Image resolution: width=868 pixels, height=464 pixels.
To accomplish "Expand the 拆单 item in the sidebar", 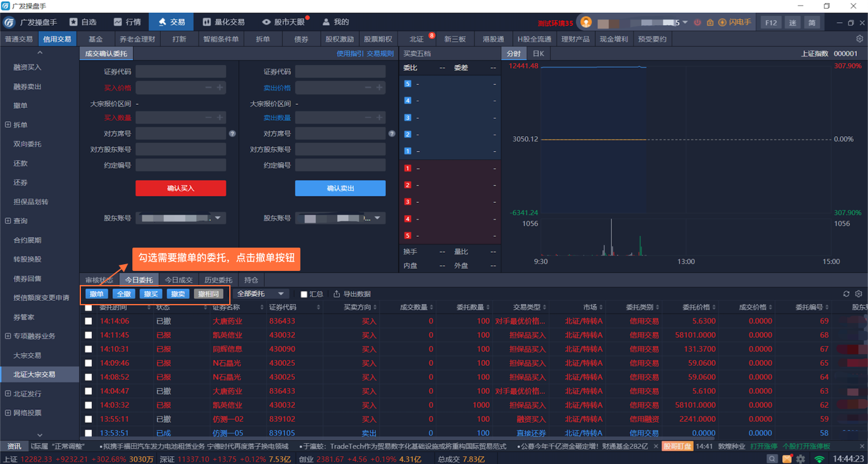I will coord(8,125).
